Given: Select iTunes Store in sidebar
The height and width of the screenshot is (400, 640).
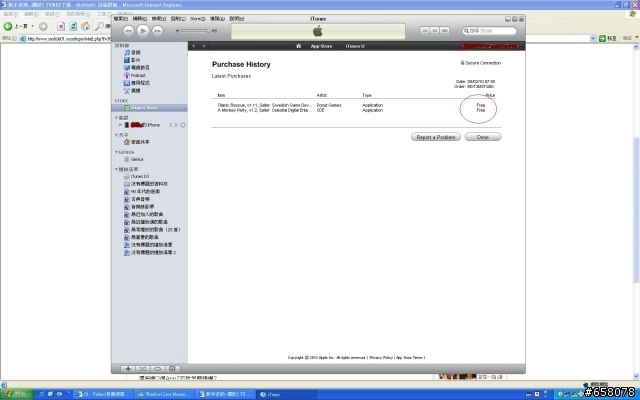Looking at the screenshot, I should (149, 108).
